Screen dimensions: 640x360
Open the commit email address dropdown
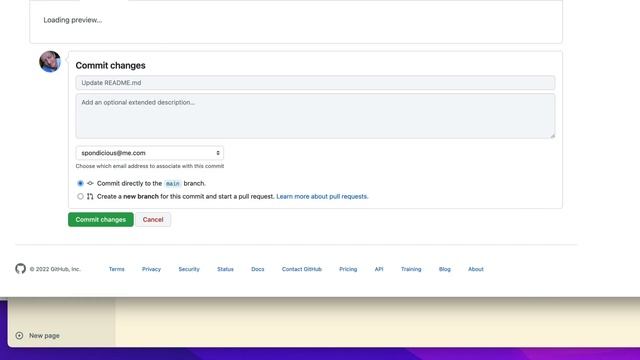[x=149, y=153]
